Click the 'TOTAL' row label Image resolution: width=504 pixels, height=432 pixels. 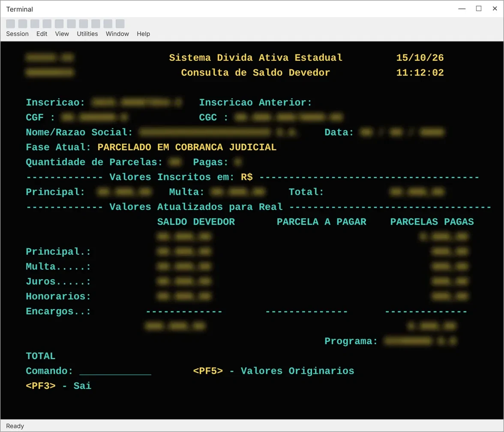click(x=40, y=356)
